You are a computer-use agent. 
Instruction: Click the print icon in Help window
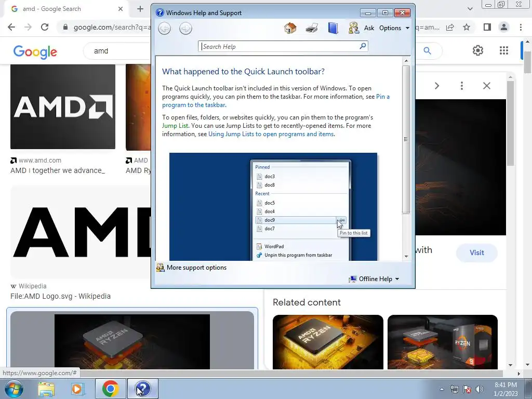312,28
